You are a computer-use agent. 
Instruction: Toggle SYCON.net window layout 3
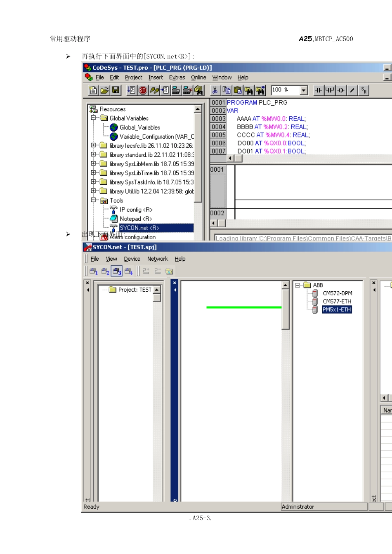117,271
